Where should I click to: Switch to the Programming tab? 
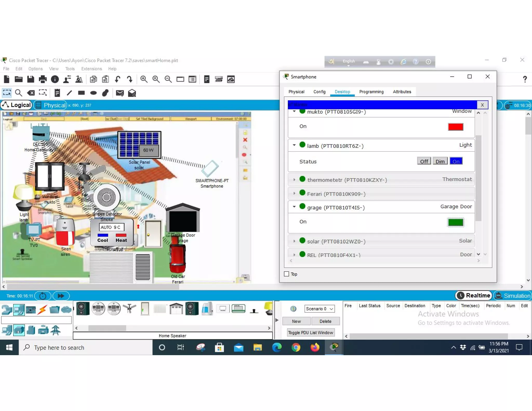point(371,92)
